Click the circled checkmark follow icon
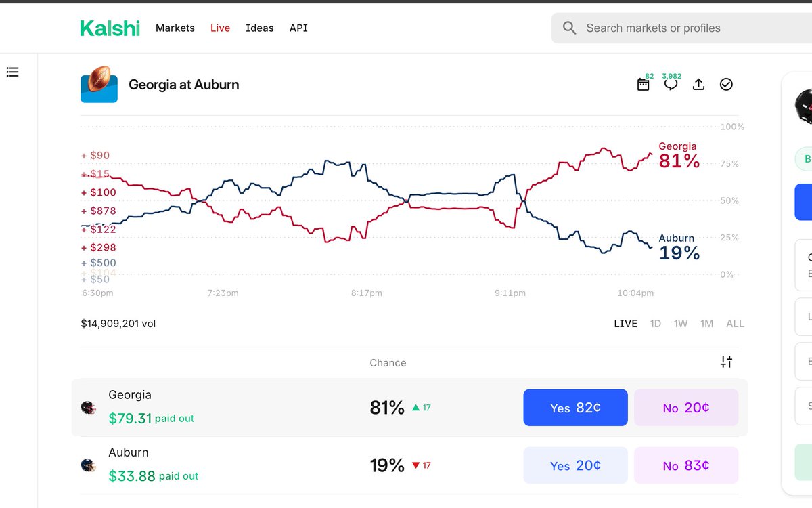Image resolution: width=812 pixels, height=508 pixels. (726, 84)
